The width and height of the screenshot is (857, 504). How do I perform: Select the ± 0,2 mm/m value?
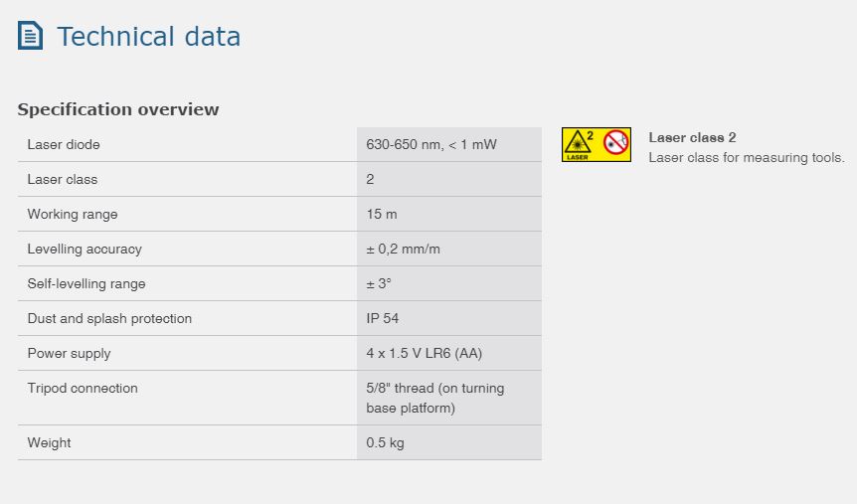tap(403, 250)
